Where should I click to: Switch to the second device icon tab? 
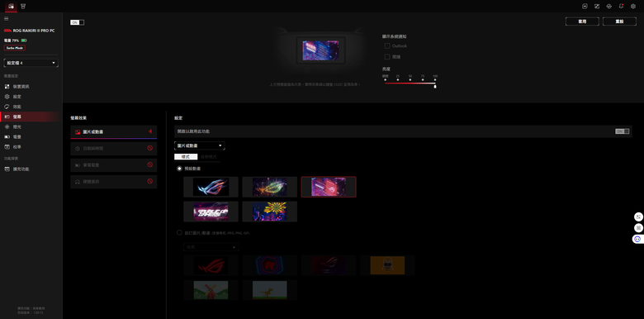(x=23, y=6)
